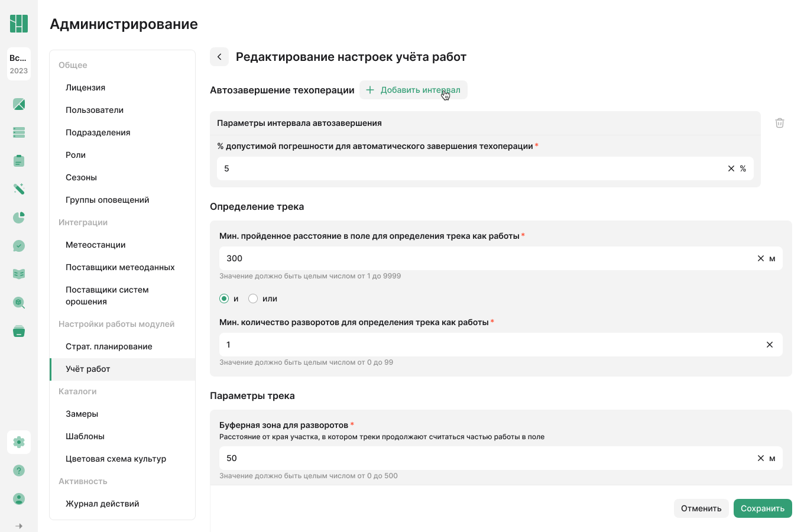Select the "или" radio button
The height and width of the screenshot is (532, 804).
pos(253,299)
